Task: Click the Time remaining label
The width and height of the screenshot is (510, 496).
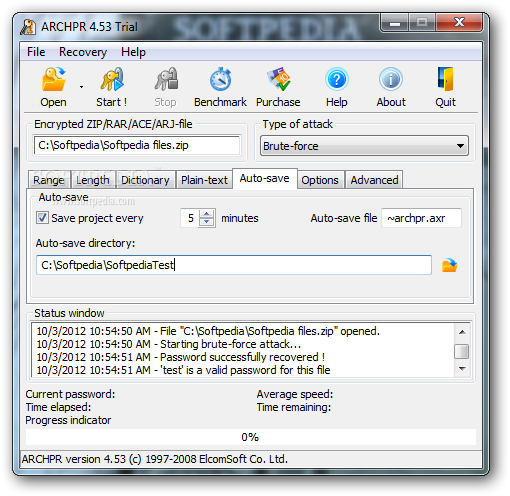Action: coord(294,407)
